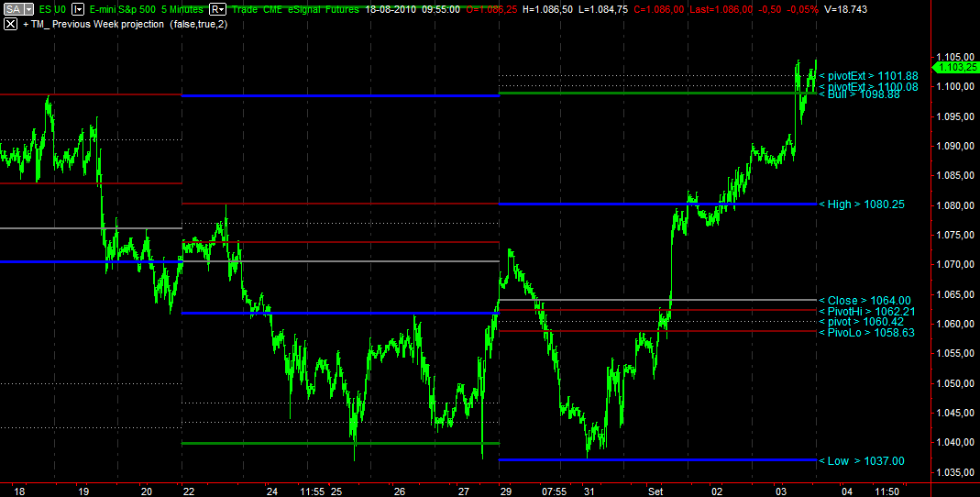Image resolution: width=980 pixels, height=497 pixels.
Task: Click the Low > 1037.00 label
Action: pyautogui.click(x=861, y=461)
